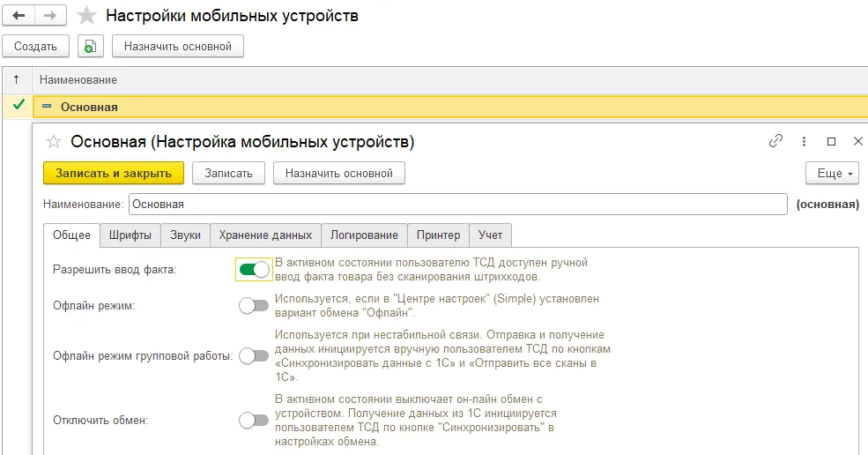
Task: Switch to the Логирование tab
Action: point(364,235)
